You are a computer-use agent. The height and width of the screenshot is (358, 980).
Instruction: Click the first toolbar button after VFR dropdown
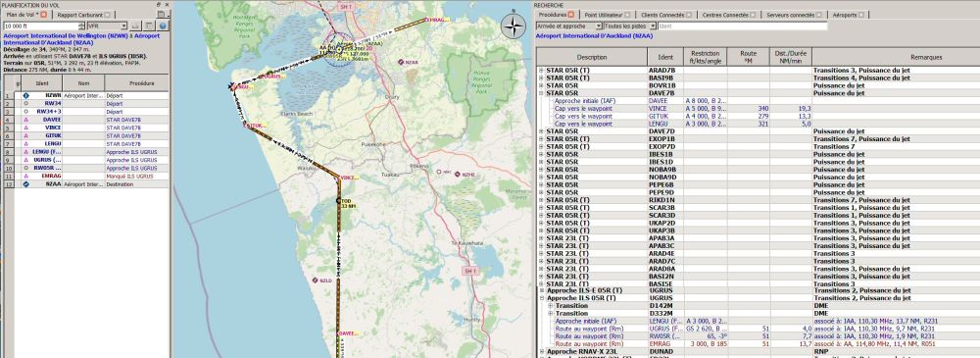(x=135, y=26)
